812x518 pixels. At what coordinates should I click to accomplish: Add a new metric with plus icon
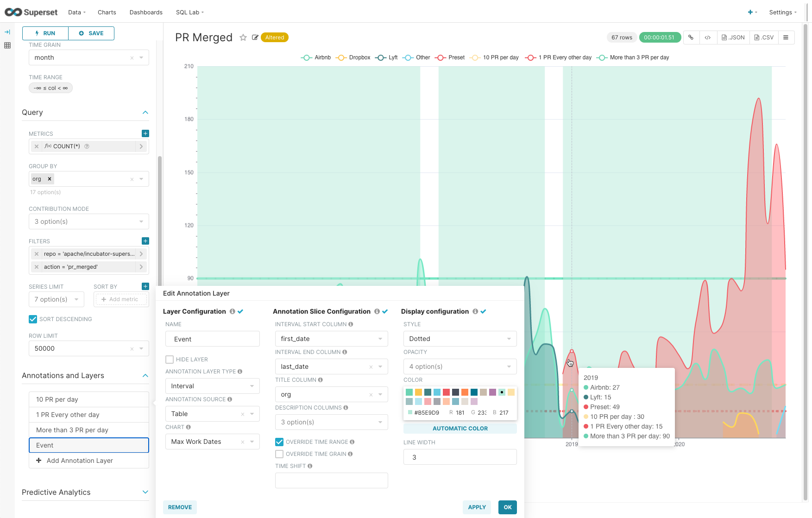(x=145, y=133)
